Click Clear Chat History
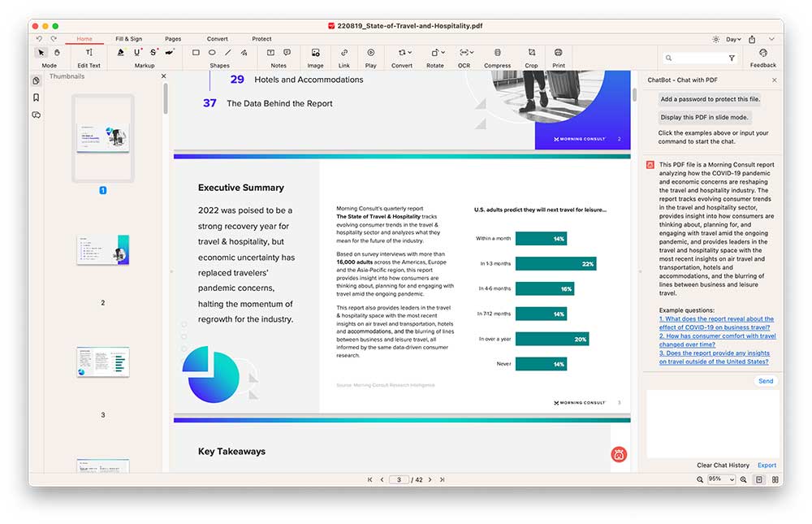812x524 pixels. tap(723, 466)
